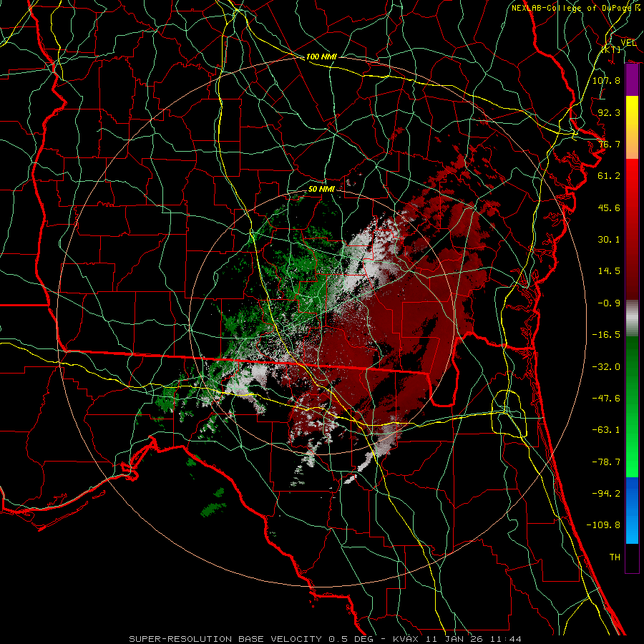
Task: Click the 107.8 legend value
Action: click(606, 80)
